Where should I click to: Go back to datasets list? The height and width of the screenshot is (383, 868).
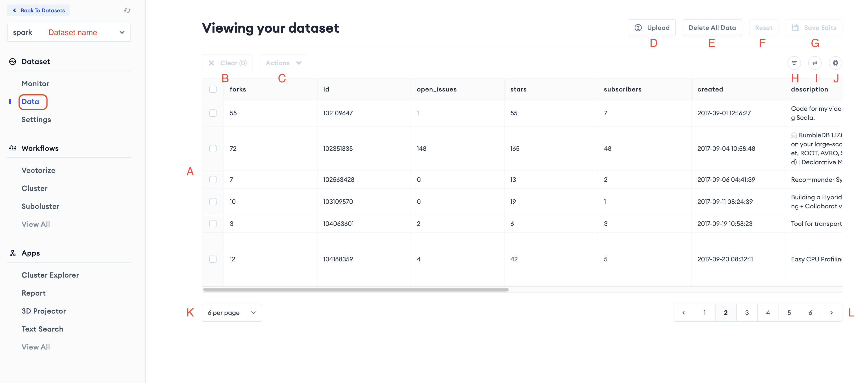[38, 10]
